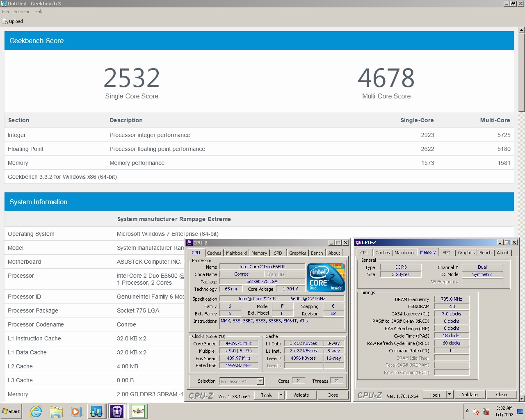Click the Geekbench scrollbar up arrow
Image resolution: width=525 pixels, height=420 pixels.
pos(521,30)
